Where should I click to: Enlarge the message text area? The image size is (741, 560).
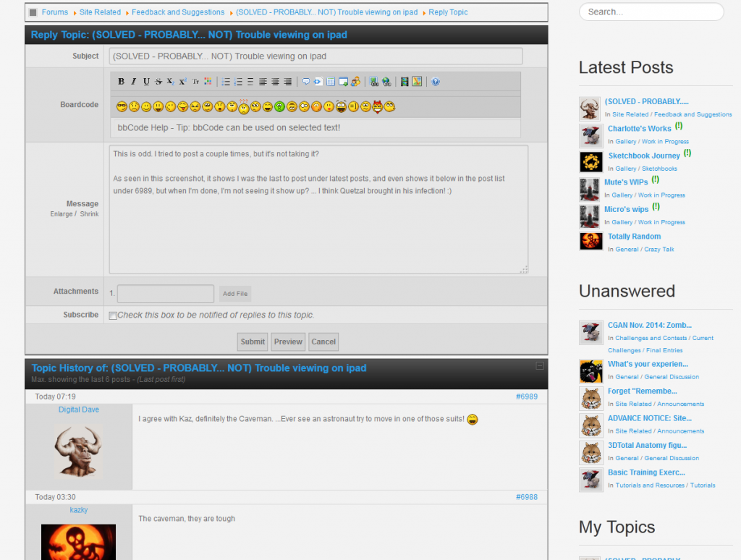(x=62, y=214)
